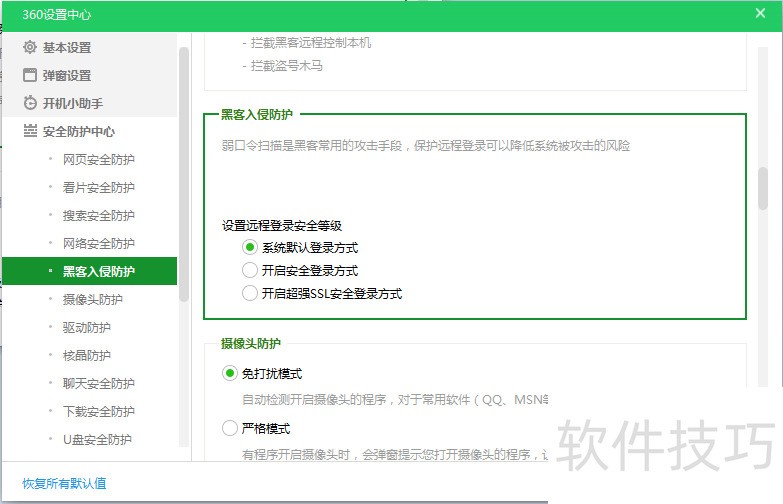783x504 pixels.
Task: Click the green 黑客入侵防护 section heading
Action: (x=257, y=114)
